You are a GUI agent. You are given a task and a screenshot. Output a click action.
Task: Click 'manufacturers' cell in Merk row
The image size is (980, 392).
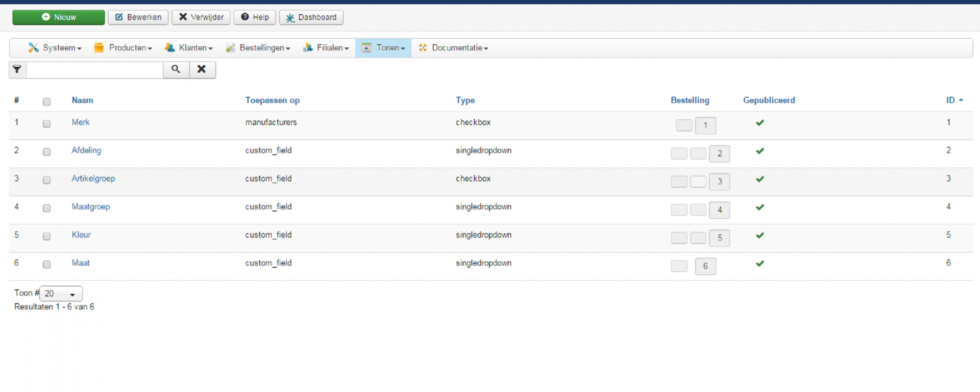[271, 122]
